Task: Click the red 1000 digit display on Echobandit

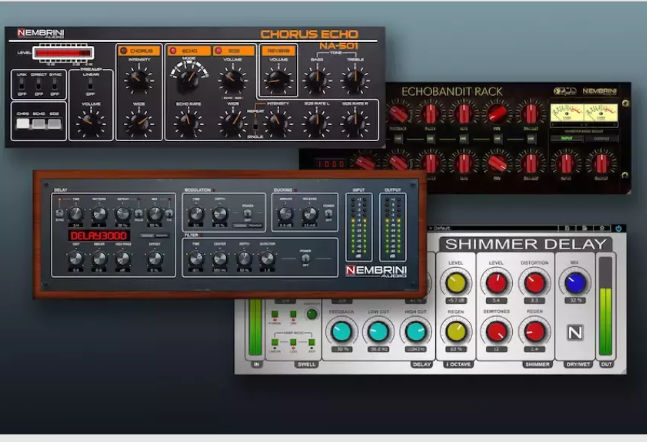Action: click(x=331, y=164)
